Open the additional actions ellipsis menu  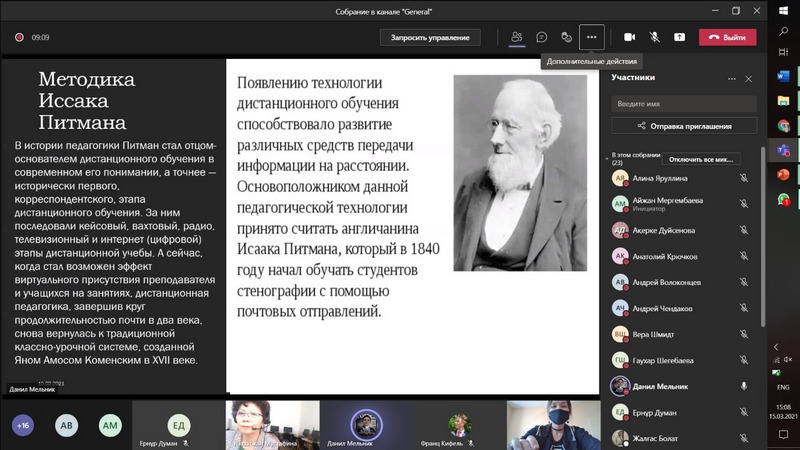pyautogui.click(x=592, y=37)
